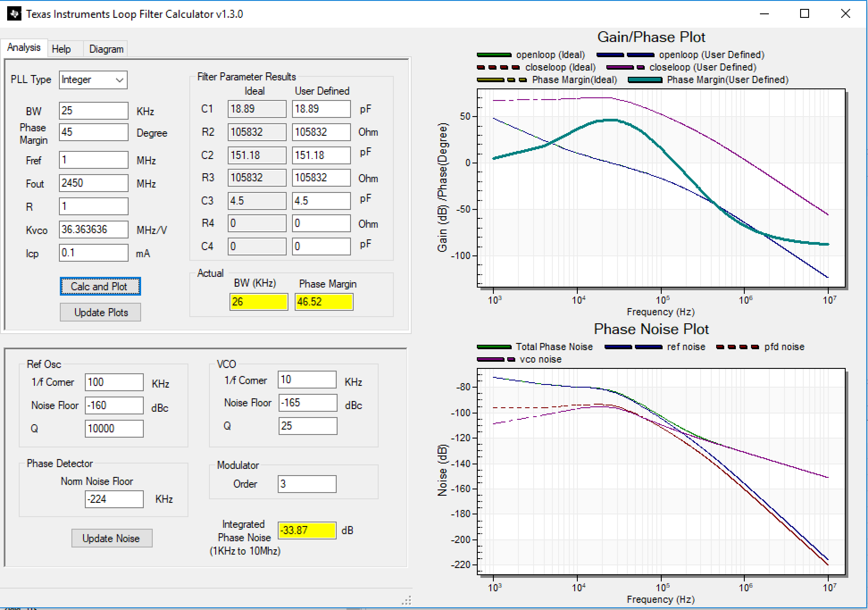Viewport: 868px width, 610px height.
Task: Click the closeloop (Ideal) dashed red legend swatch
Action: pos(498,67)
